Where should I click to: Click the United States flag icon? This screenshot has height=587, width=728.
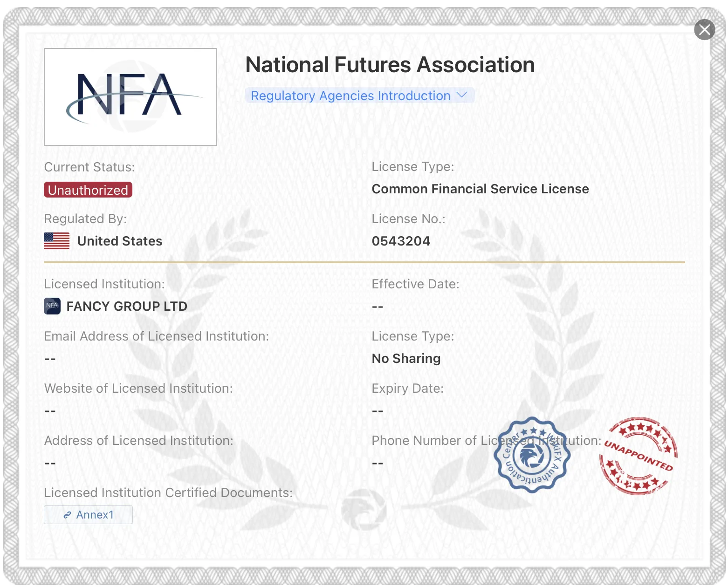(x=57, y=241)
